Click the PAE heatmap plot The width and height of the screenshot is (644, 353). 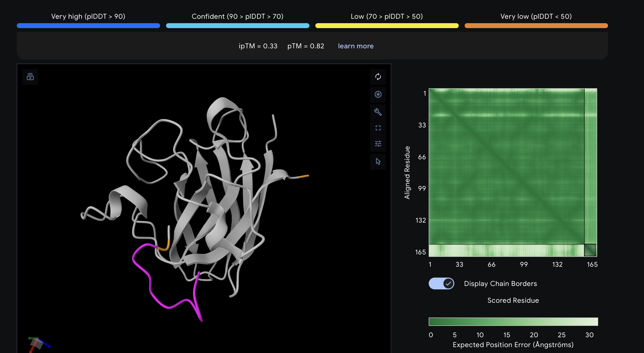(513, 172)
